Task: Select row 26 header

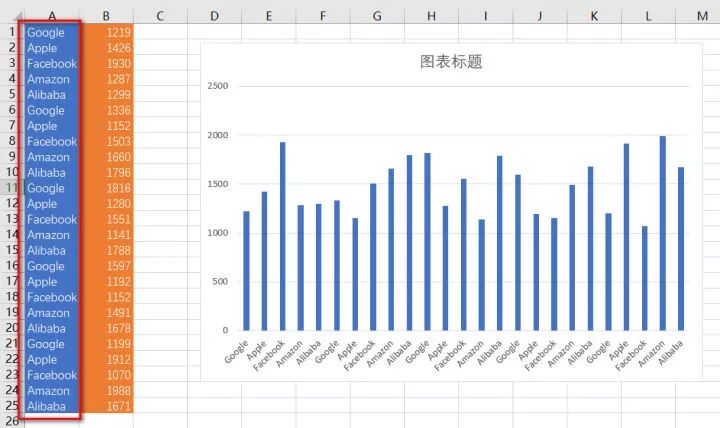Action: point(12,421)
